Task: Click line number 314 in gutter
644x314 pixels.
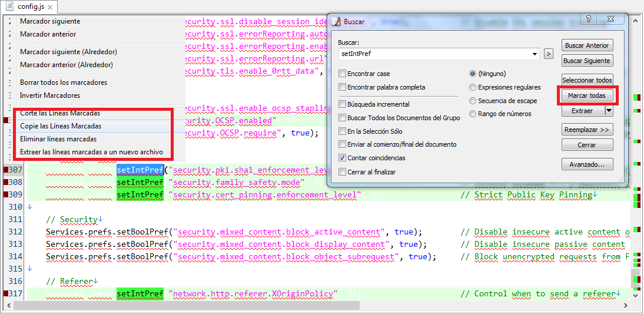Action: click(16, 256)
